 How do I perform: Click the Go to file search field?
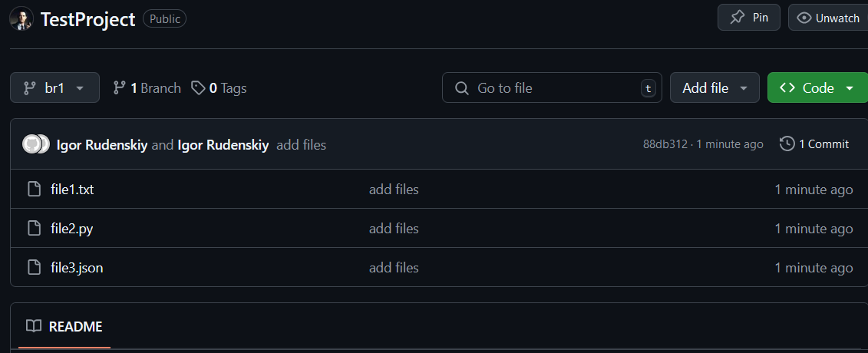pos(552,87)
